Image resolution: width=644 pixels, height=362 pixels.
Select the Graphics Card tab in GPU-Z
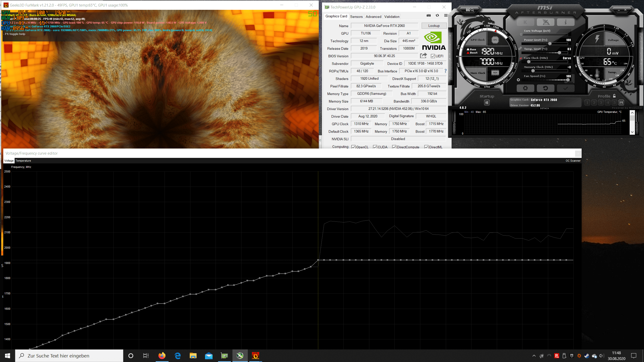click(336, 16)
